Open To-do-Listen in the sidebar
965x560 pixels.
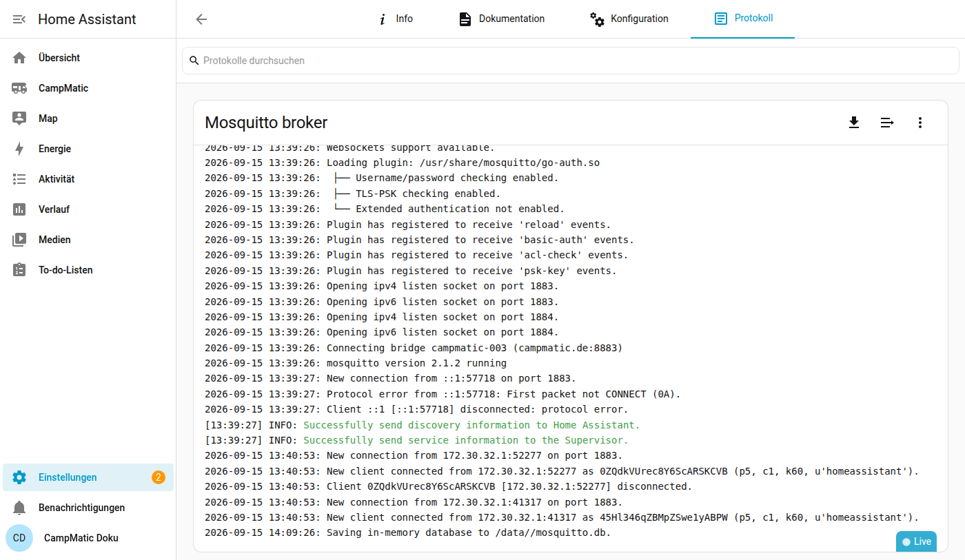(x=88, y=270)
